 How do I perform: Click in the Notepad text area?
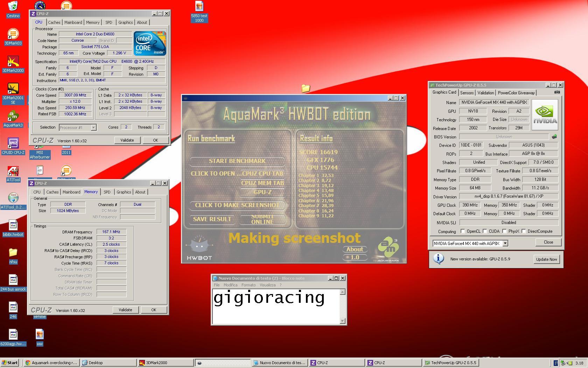(276, 306)
